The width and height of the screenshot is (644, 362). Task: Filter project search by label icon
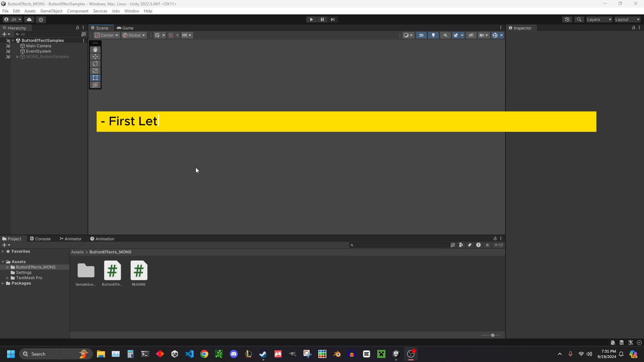[470, 245]
